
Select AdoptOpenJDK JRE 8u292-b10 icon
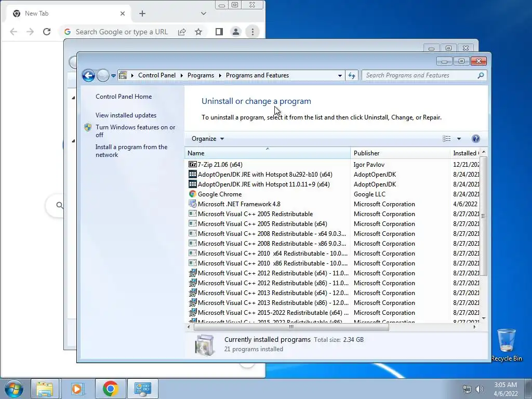[x=192, y=175]
